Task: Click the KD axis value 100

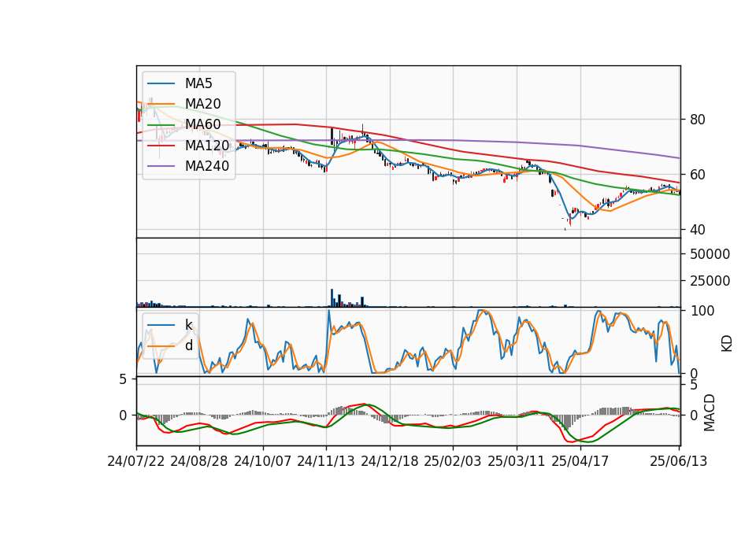Action: (x=702, y=311)
